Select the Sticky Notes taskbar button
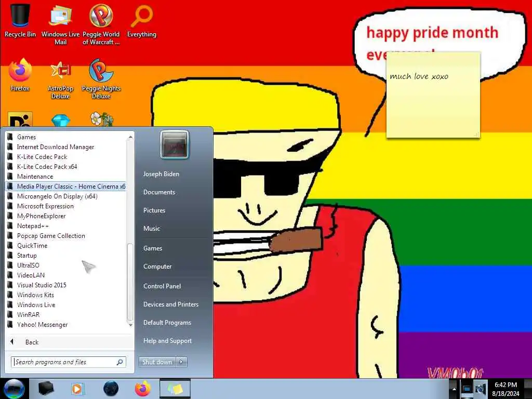Screen dimensions: 532x399 (175, 389)
